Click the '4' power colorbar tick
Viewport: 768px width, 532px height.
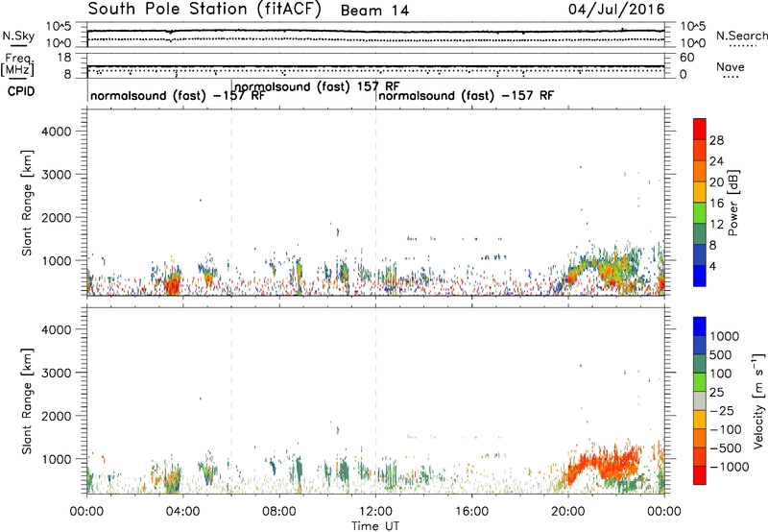pos(712,266)
